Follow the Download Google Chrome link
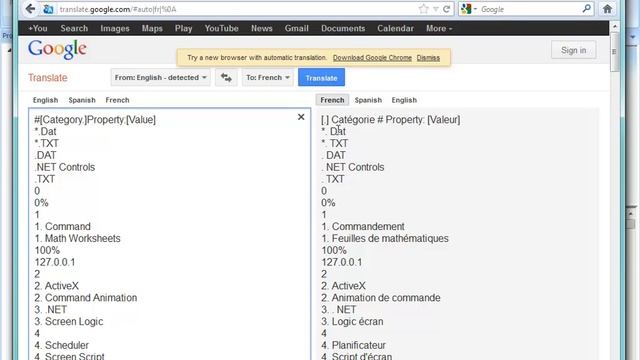 tap(372, 58)
